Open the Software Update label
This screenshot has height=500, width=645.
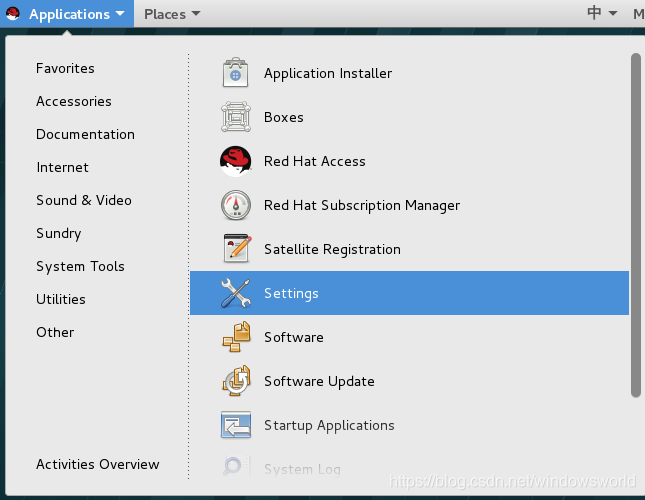tap(319, 381)
